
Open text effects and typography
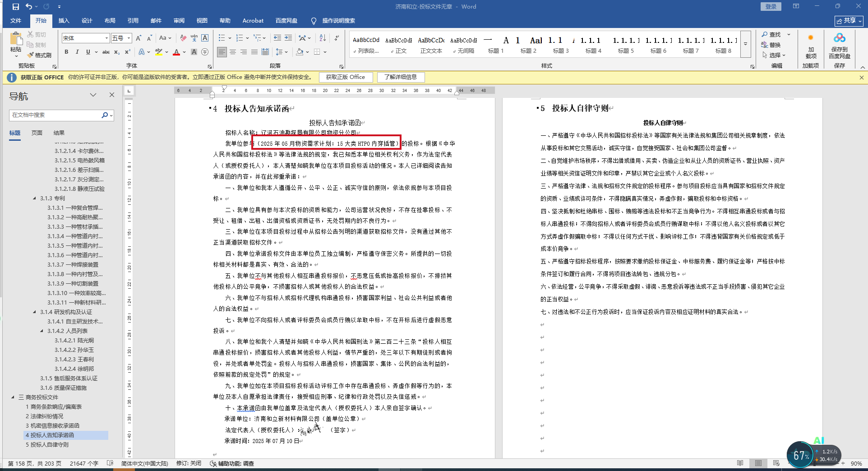pos(142,52)
